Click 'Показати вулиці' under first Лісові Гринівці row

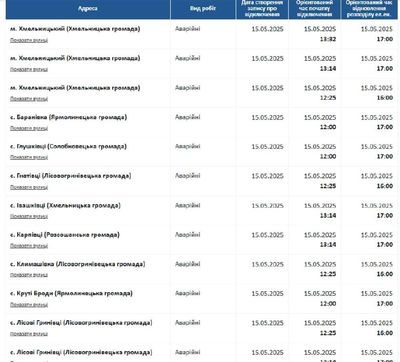pos(29,334)
